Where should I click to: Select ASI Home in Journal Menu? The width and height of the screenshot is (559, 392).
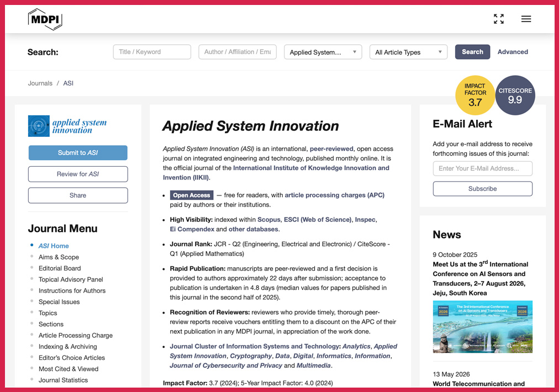point(54,246)
